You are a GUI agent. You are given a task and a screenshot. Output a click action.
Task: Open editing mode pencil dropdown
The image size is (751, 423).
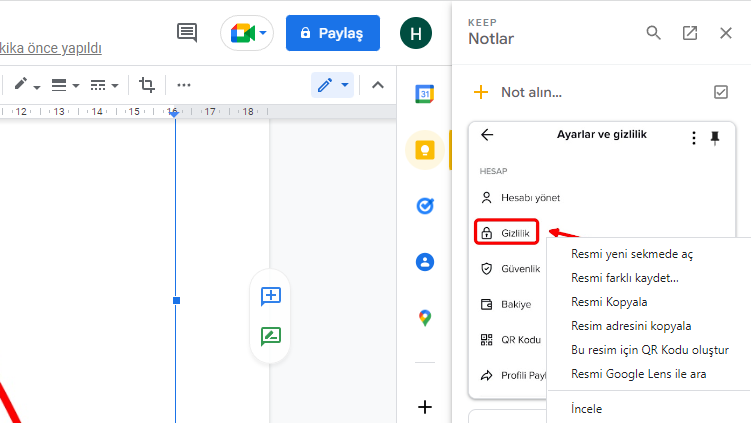click(x=333, y=85)
